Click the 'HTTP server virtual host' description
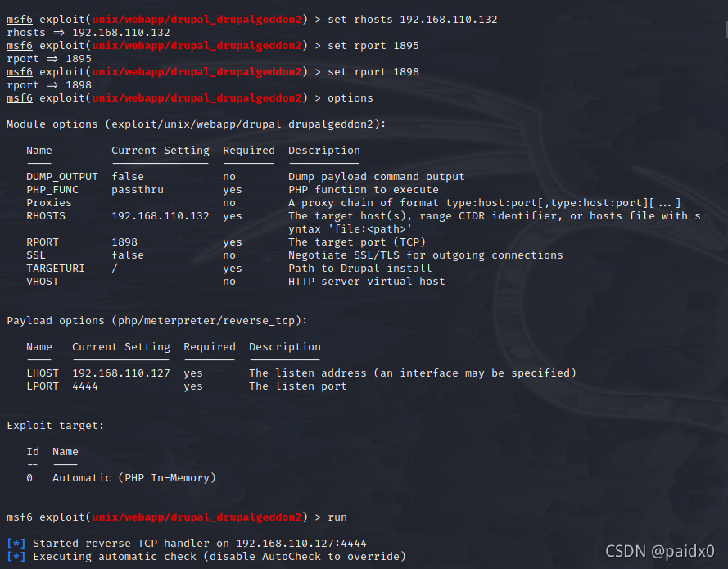This screenshot has height=569, width=728. [x=366, y=282]
